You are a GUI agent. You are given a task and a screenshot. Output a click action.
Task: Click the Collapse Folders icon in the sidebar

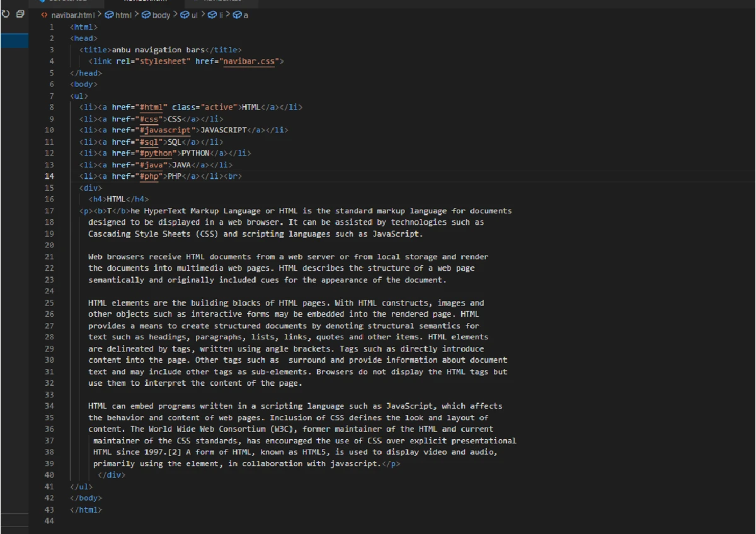[20, 14]
